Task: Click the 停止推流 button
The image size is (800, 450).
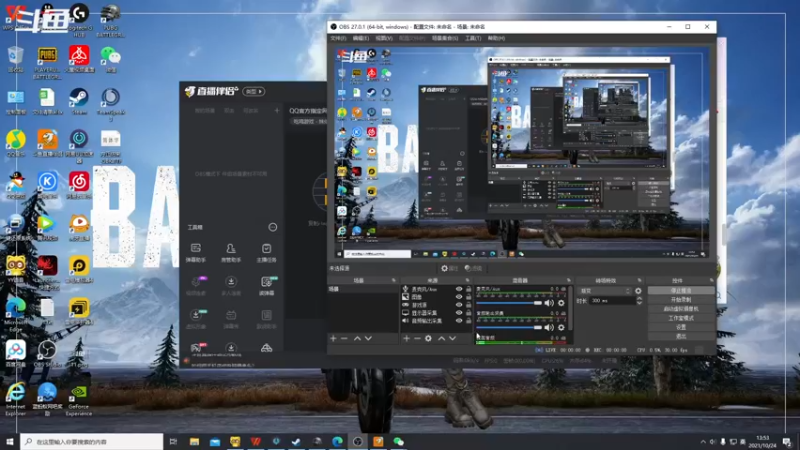Action: (681, 290)
